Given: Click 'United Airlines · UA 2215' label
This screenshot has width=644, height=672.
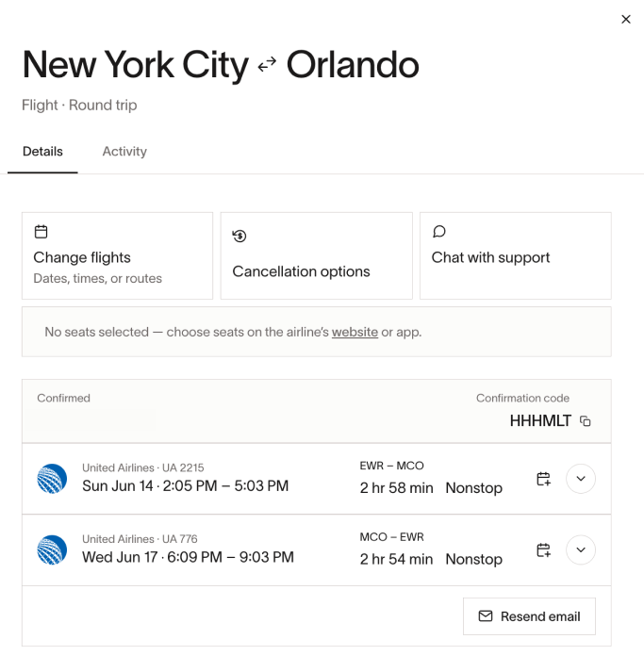Looking at the screenshot, I should [x=142, y=467].
